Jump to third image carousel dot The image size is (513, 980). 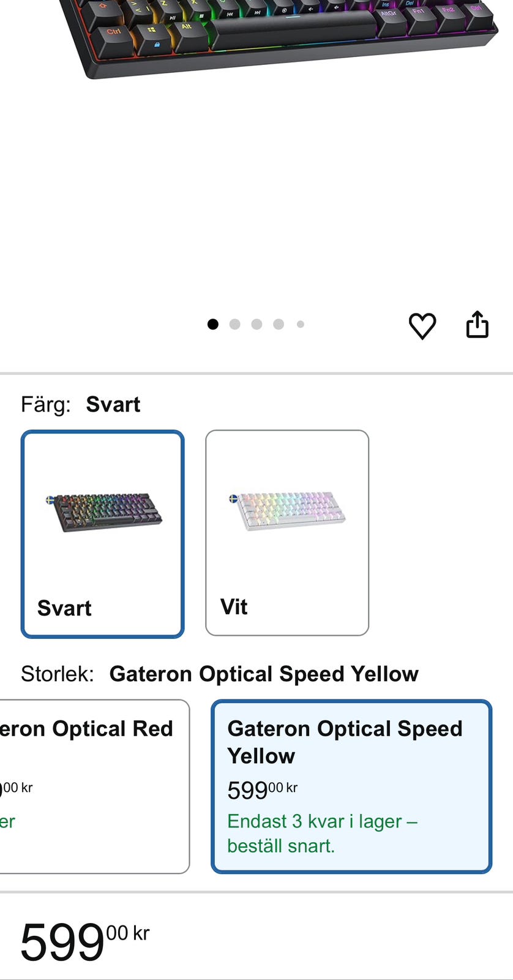click(x=256, y=324)
